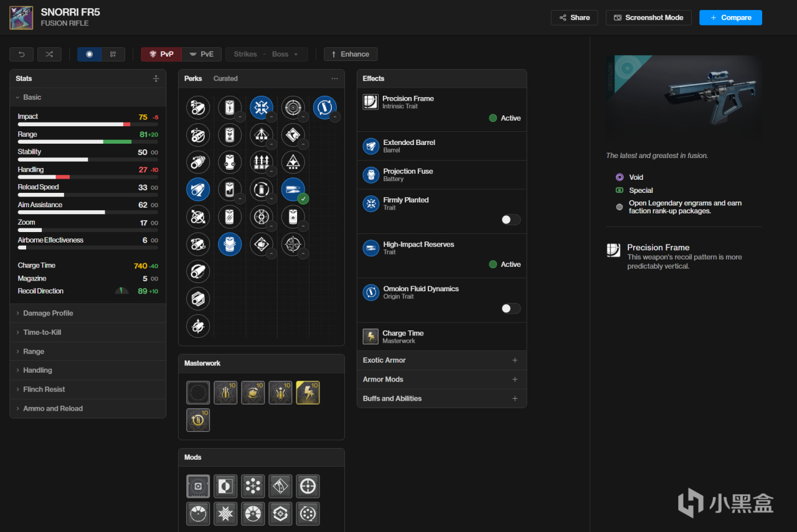Click the undo arrow icon in the toolbar

click(x=21, y=54)
